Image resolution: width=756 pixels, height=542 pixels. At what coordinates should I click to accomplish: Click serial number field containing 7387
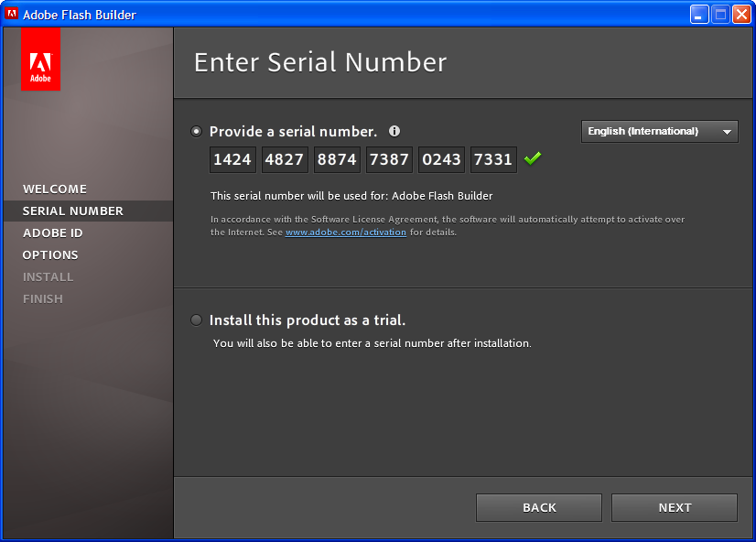coord(389,159)
